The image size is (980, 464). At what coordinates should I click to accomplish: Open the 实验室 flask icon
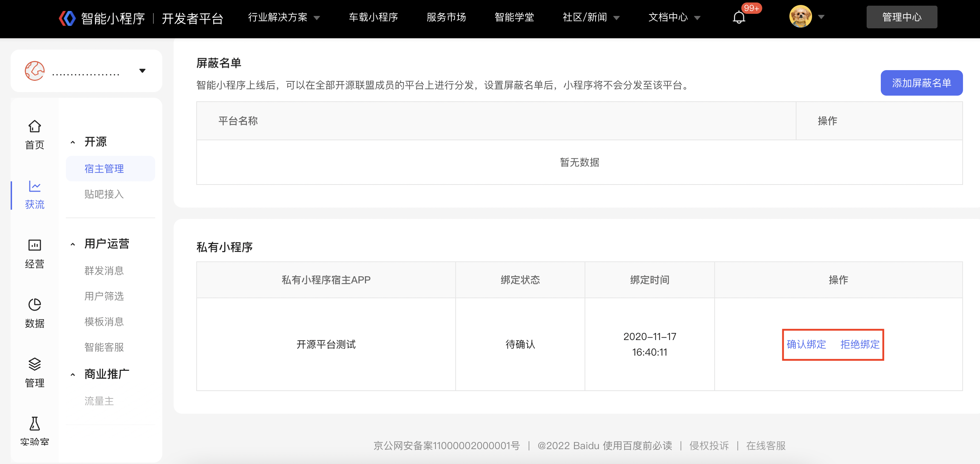tap(35, 423)
